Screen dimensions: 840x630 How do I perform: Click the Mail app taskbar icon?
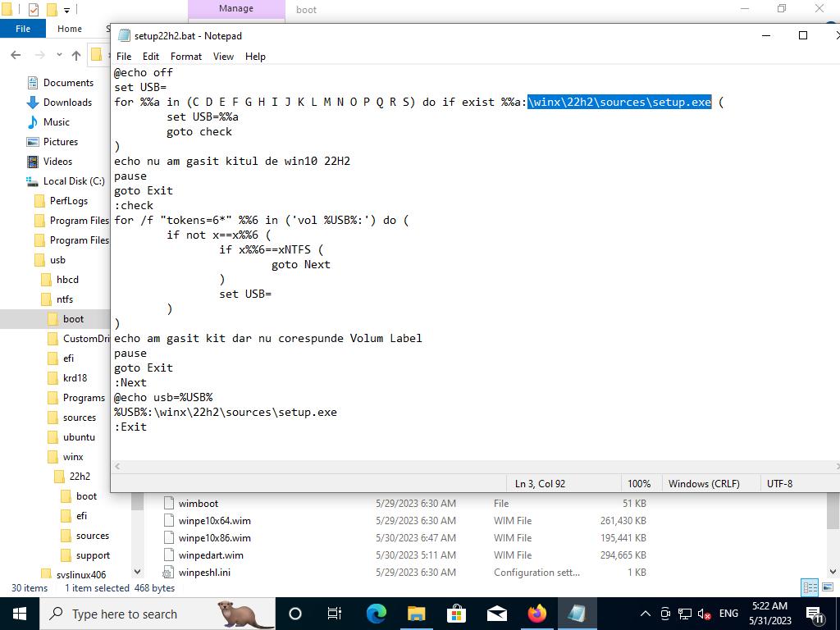point(496,614)
